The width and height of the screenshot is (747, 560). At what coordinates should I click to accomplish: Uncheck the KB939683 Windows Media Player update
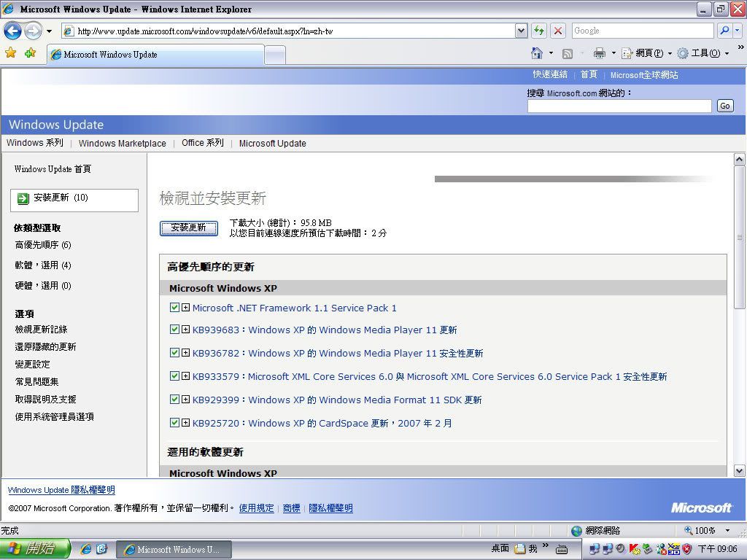click(x=174, y=330)
